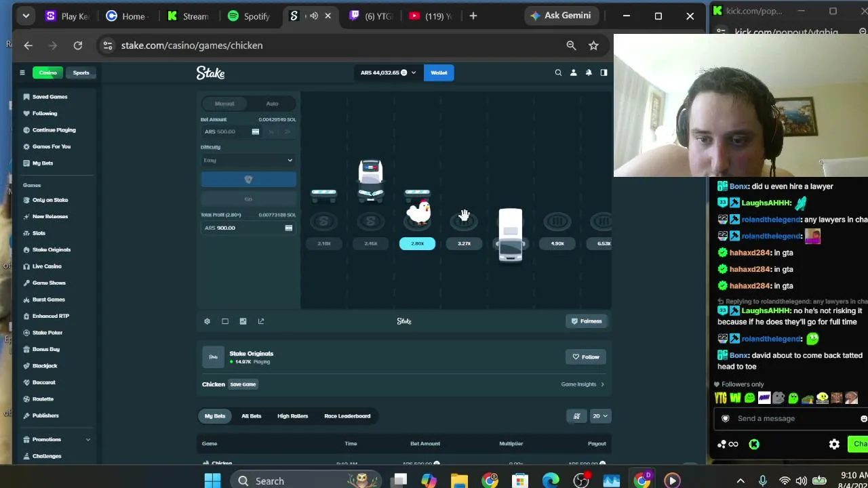Viewport: 868px width, 488px height.
Task: Show hidden system tray icons
Action: 741,481
